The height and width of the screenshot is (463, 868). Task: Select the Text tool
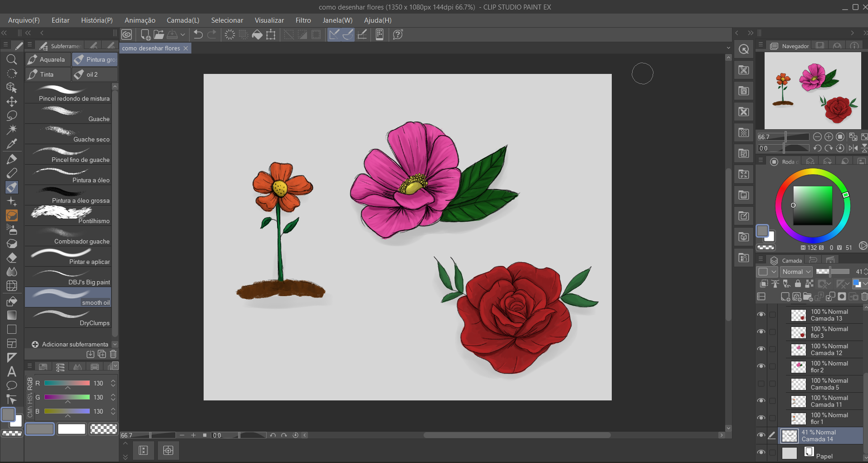click(x=12, y=372)
